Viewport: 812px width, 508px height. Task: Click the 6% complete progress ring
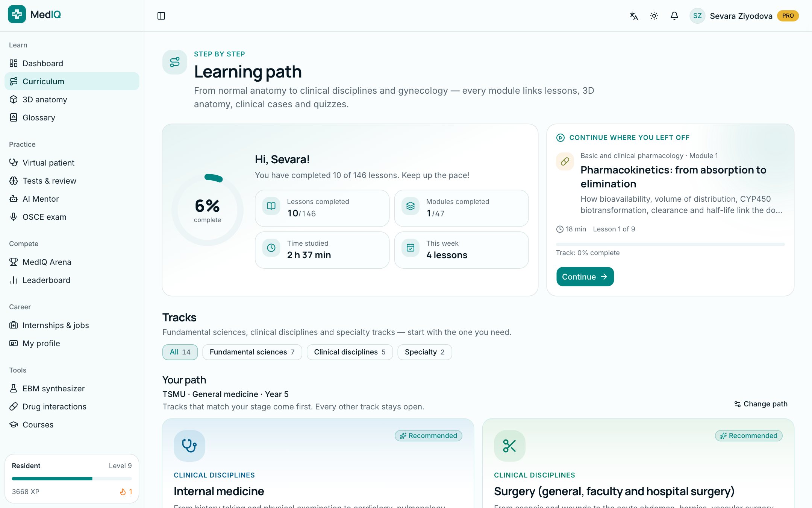click(208, 210)
